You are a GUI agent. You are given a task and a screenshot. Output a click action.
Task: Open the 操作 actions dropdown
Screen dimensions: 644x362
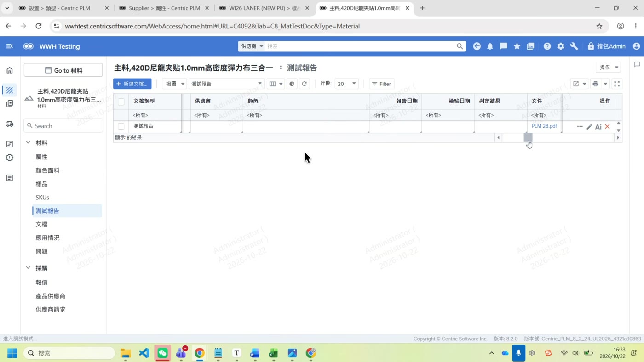(x=608, y=68)
